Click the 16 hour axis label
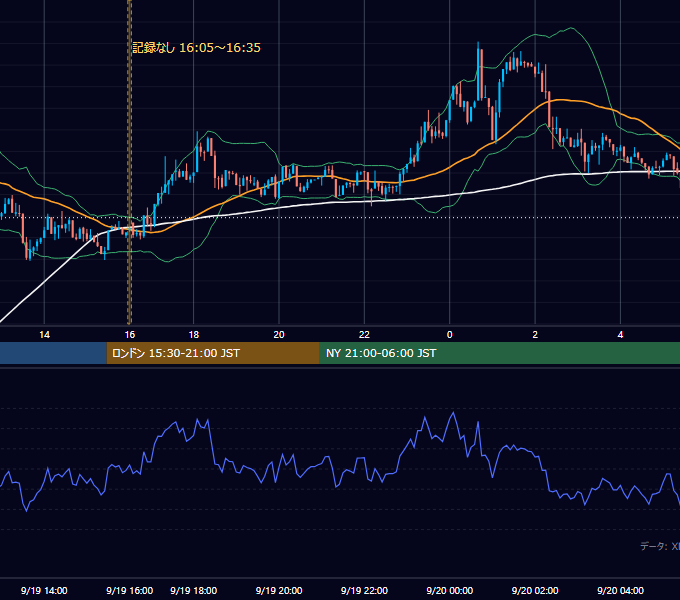This screenshot has height=600, width=680. tap(130, 335)
